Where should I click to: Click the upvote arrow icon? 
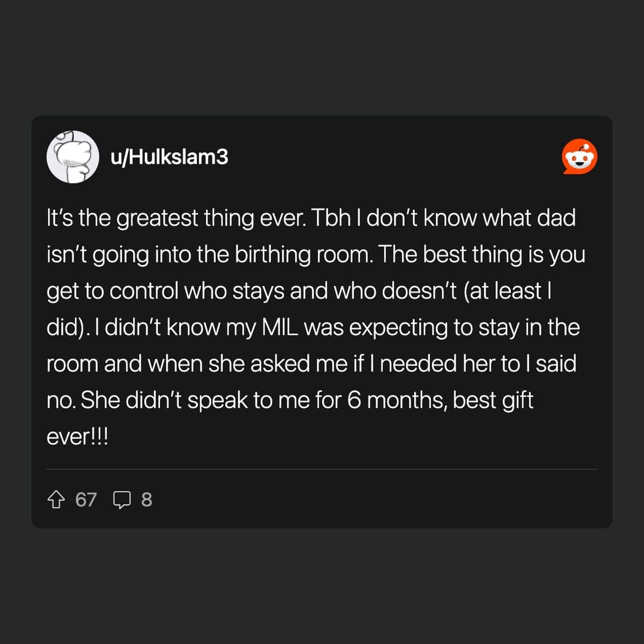[x=56, y=500]
